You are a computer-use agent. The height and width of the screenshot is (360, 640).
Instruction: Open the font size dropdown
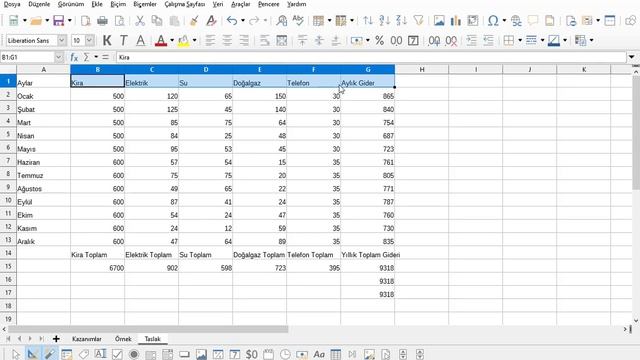89,40
